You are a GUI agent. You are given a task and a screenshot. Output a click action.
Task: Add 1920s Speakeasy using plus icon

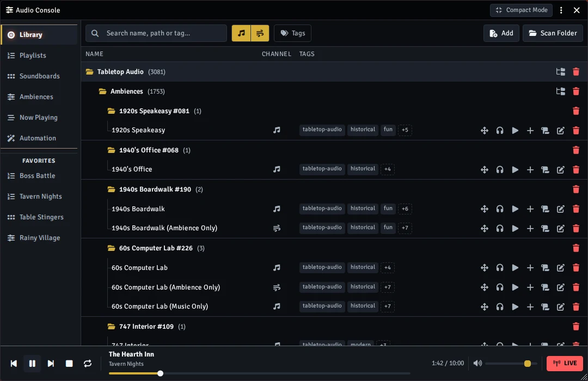coord(530,131)
